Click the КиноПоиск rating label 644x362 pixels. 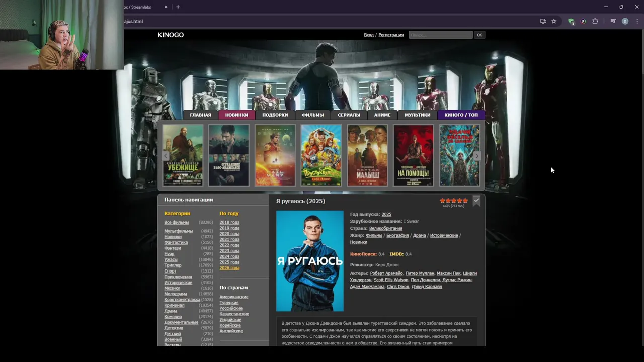[x=363, y=254]
